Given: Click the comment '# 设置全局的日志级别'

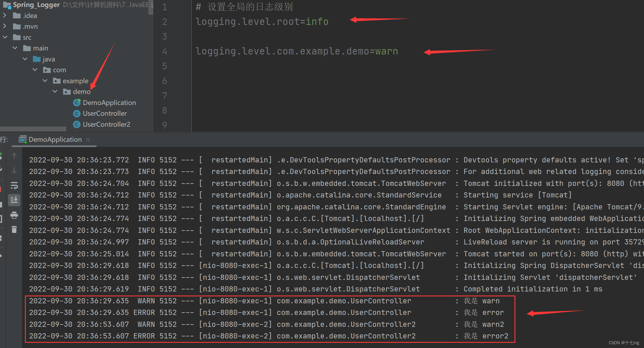Looking at the screenshot, I should tap(244, 7).
